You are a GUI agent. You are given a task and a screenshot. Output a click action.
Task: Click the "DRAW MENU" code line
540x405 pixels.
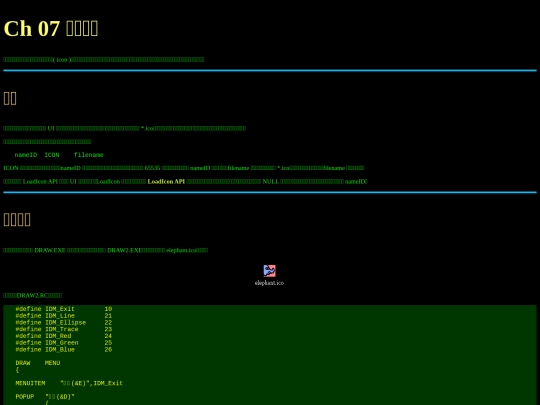tap(38, 363)
